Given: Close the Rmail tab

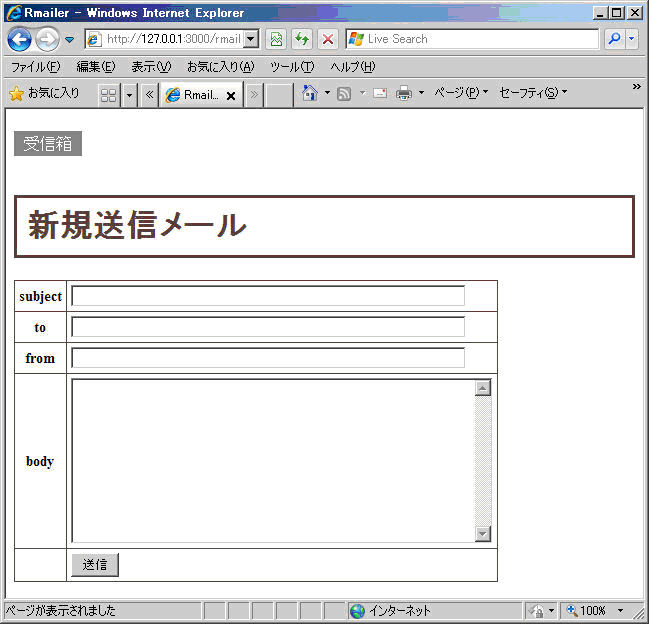Looking at the screenshot, I should (x=231, y=96).
